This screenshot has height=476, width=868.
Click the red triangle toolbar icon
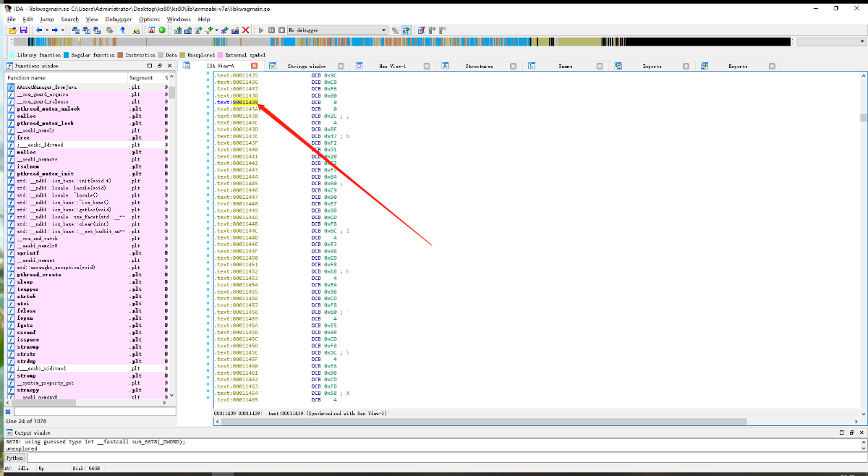151,30
